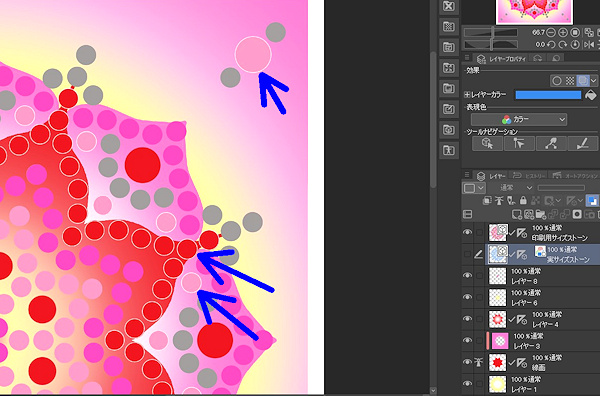600x396 pixels.
Task: Click 線画 layer thumbnail
Action: [497, 362]
